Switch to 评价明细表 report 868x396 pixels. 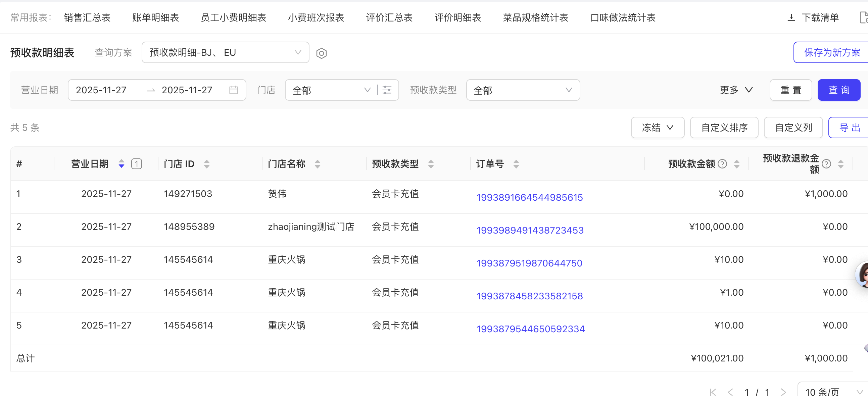tap(457, 17)
